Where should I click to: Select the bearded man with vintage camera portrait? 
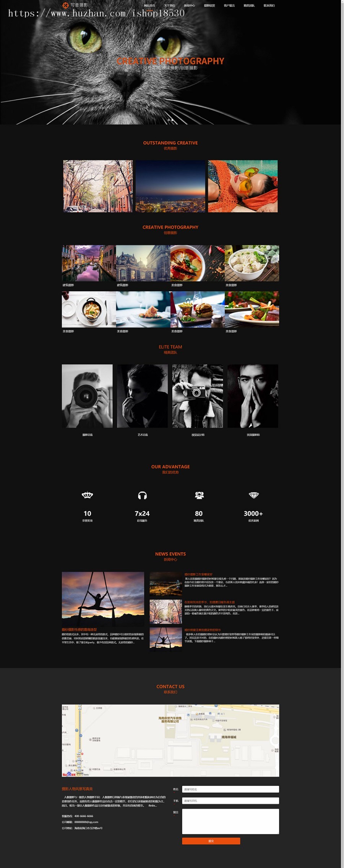pyautogui.click(x=198, y=396)
